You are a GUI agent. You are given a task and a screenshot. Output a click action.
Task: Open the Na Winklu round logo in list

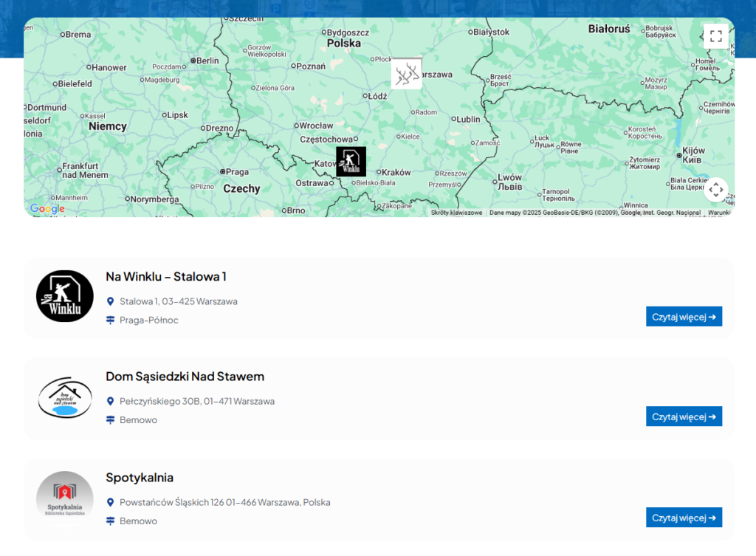point(65,296)
